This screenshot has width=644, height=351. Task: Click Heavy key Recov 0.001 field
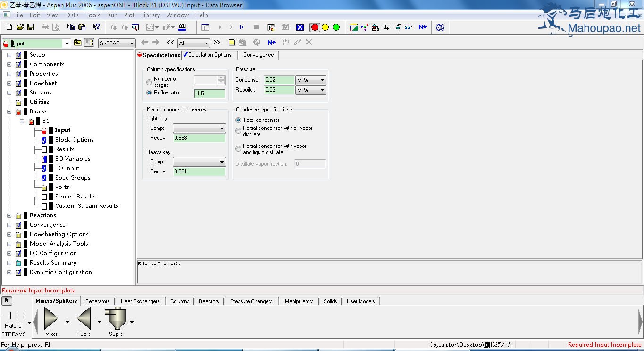coord(199,171)
